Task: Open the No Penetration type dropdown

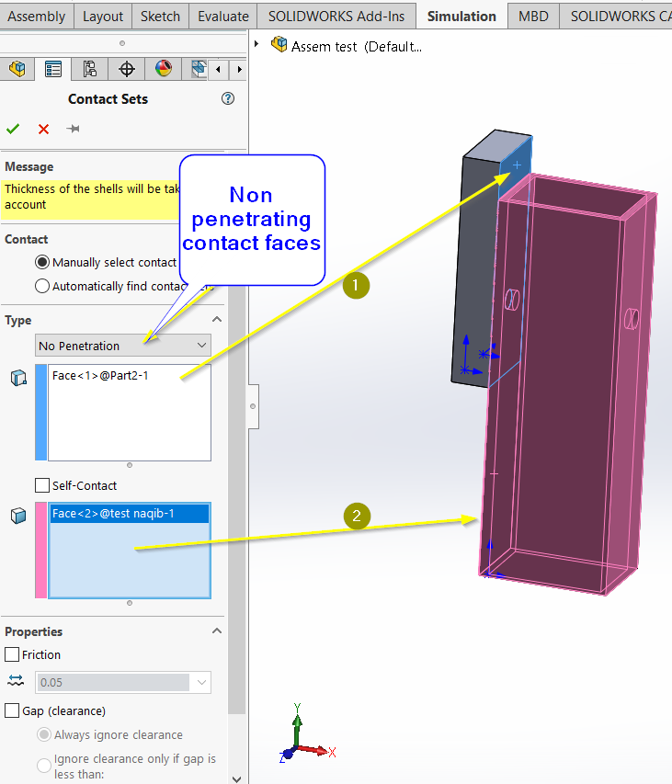Action: click(123, 346)
